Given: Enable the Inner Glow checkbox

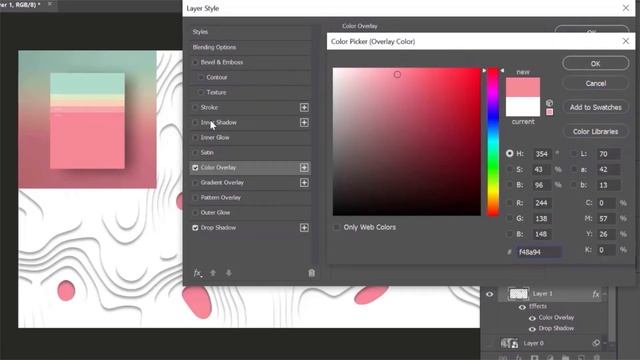Looking at the screenshot, I should pyautogui.click(x=195, y=138).
